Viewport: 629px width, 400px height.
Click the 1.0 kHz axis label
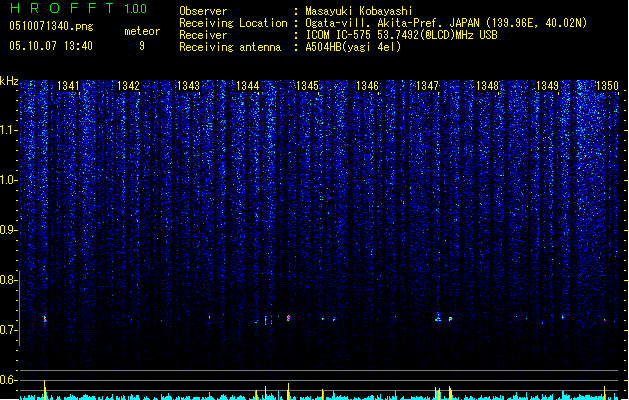pyautogui.click(x=8, y=180)
